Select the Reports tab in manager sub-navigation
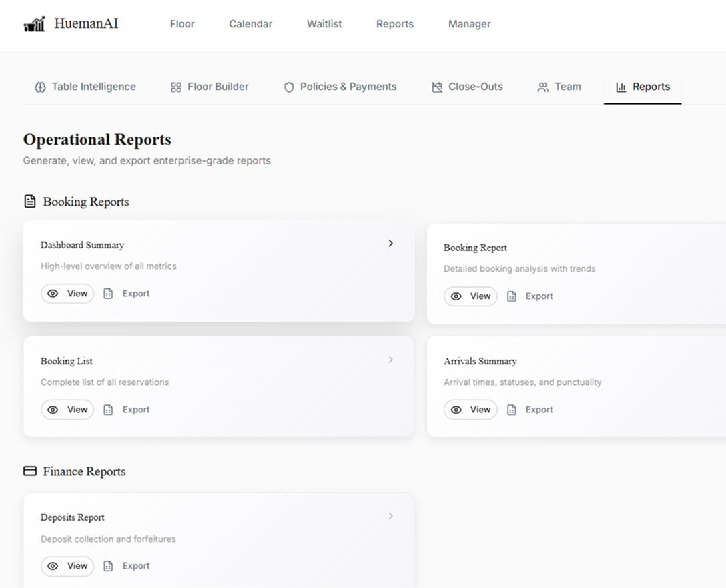726x588 pixels. [x=643, y=87]
